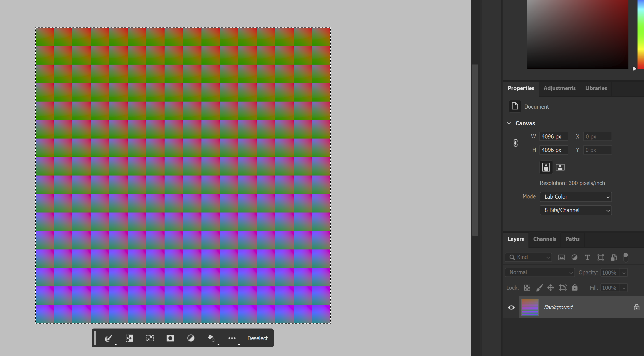Screen dimensions: 644x356
Task: Open dropdown arrow beside Fill Selection icon
Action: click(218, 345)
